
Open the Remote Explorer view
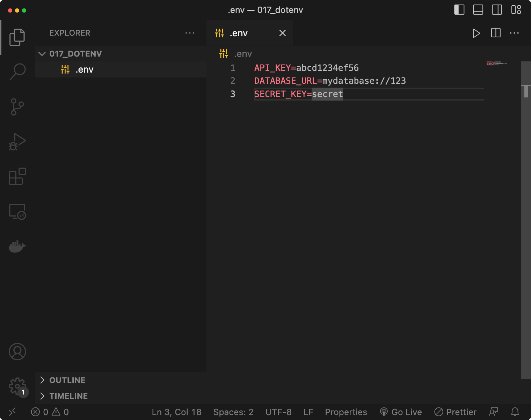pos(17,212)
